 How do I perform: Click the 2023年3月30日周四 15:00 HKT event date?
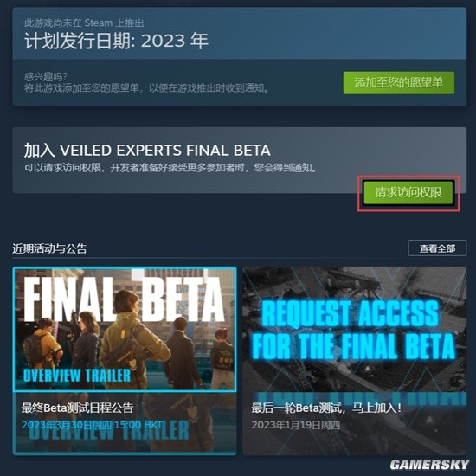[92, 424]
